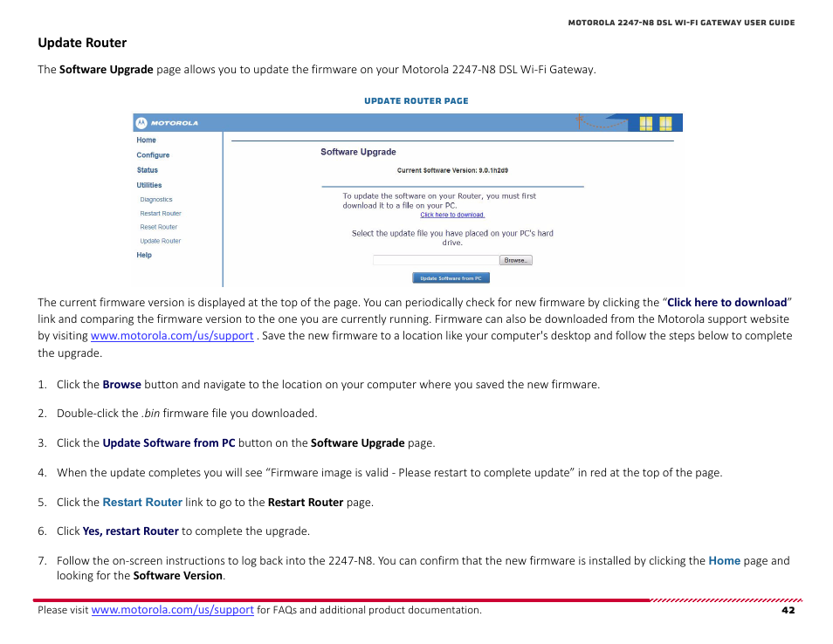Open motorola.com/us/support link in page footer

(173, 610)
